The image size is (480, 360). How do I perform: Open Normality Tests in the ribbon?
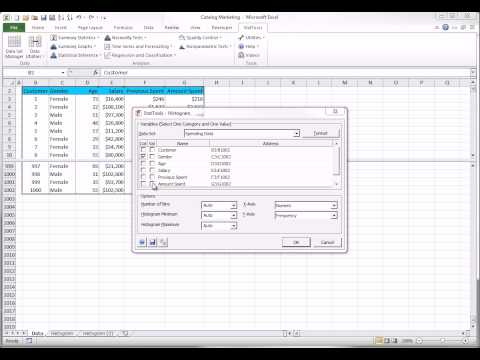126,38
